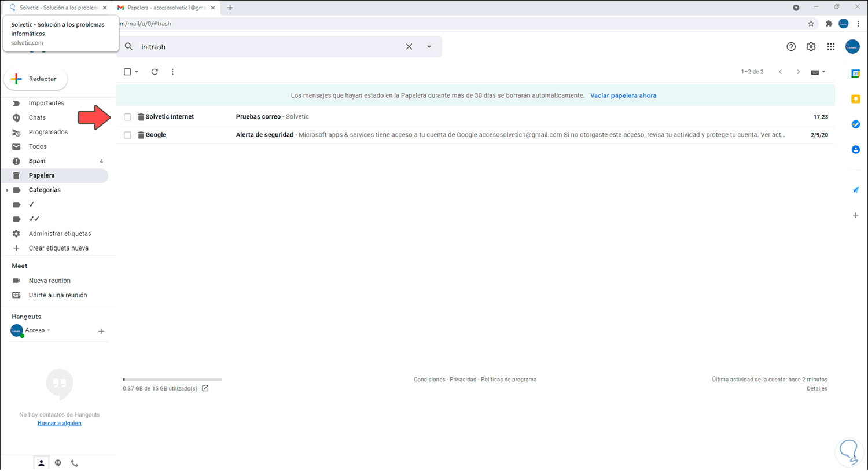The width and height of the screenshot is (868, 471).
Task: Clear the in:trash search query
Action: (x=409, y=46)
